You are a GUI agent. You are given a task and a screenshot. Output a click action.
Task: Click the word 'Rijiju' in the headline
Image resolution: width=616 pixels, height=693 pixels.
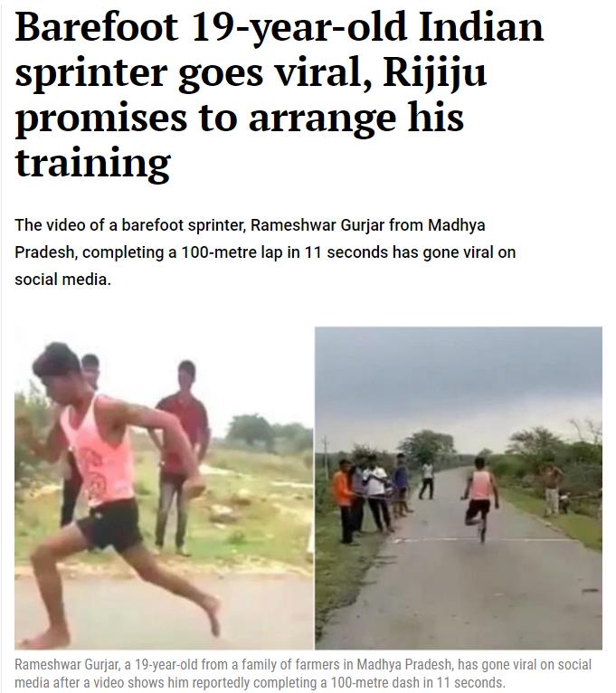435,73
